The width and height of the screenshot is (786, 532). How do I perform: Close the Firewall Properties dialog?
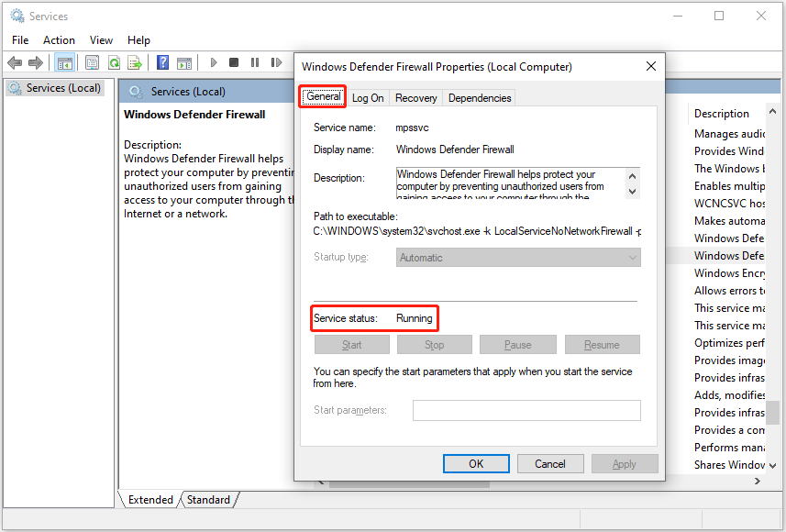(x=651, y=66)
